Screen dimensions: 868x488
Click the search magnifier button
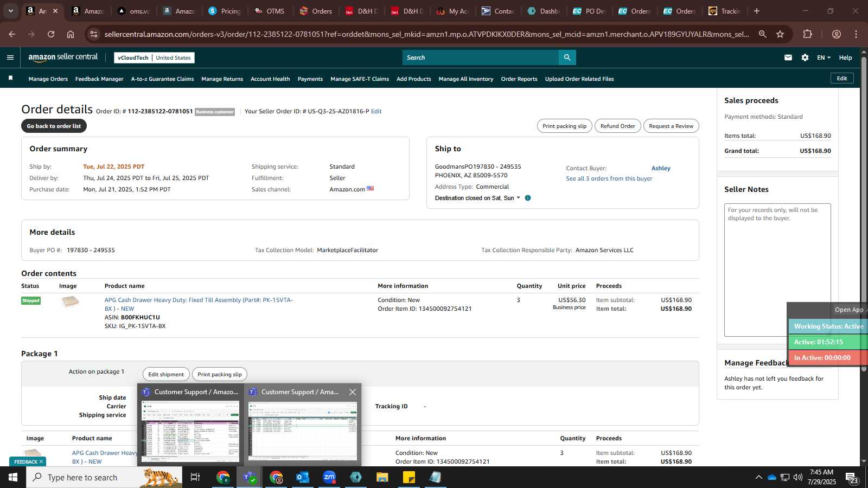click(x=567, y=57)
